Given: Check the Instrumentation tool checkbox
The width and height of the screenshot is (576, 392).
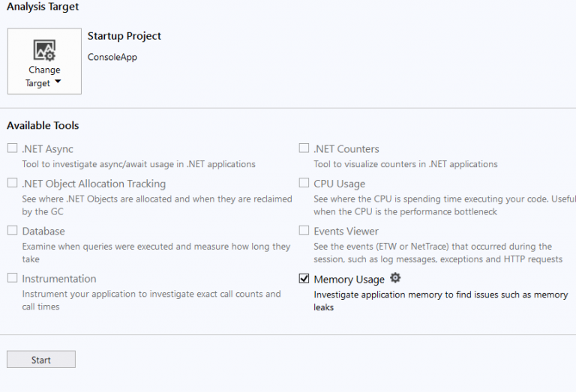Looking at the screenshot, I should click(12, 278).
